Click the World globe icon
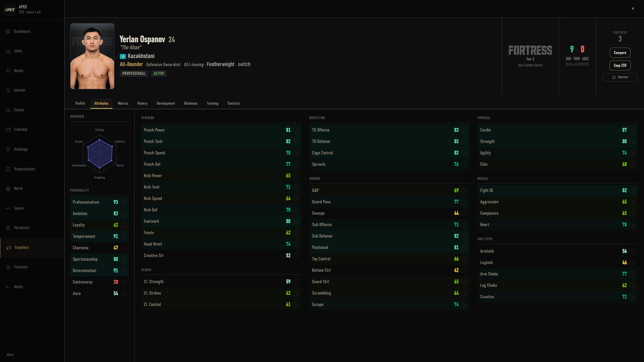 (x=8, y=189)
